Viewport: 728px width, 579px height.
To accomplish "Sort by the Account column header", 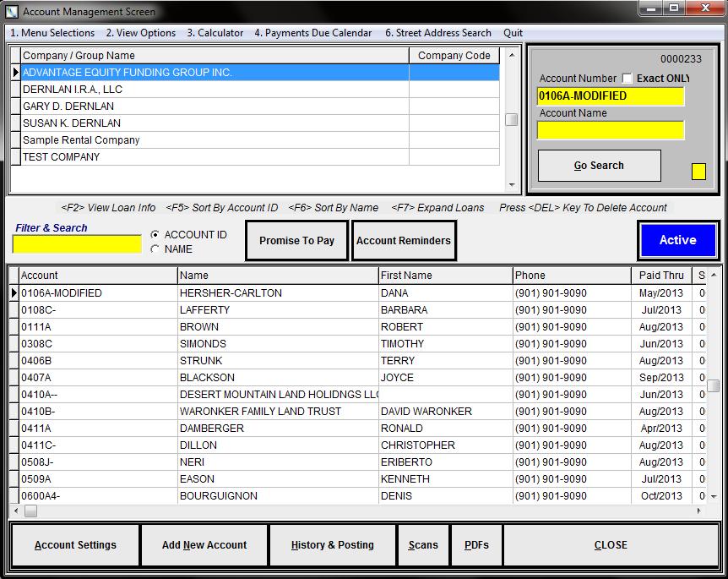I will (x=98, y=275).
